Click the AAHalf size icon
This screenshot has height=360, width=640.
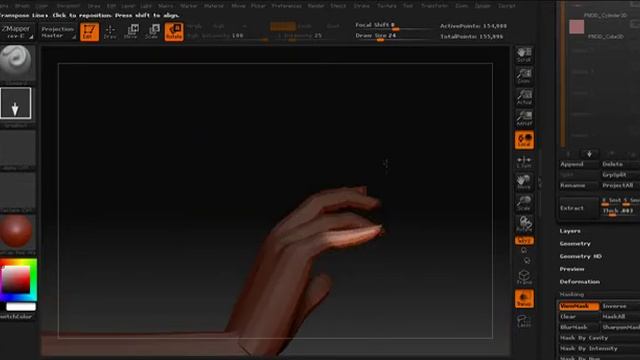coord(524,118)
